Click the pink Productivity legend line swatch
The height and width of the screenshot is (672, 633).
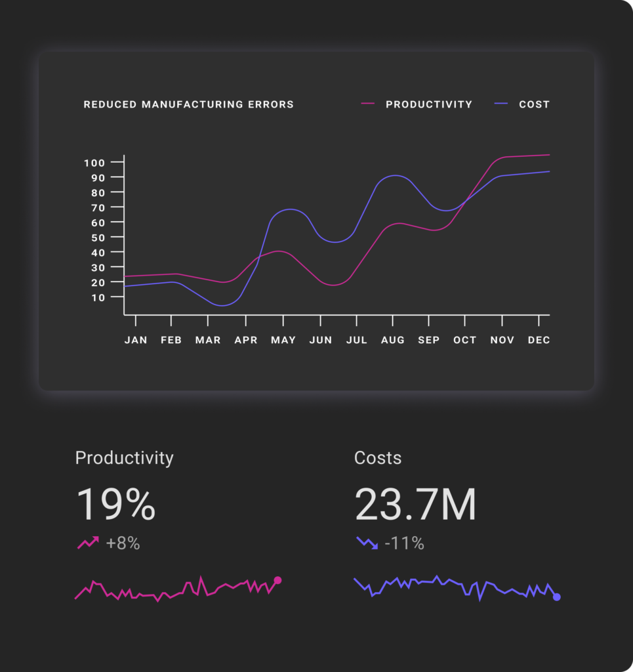click(x=368, y=104)
